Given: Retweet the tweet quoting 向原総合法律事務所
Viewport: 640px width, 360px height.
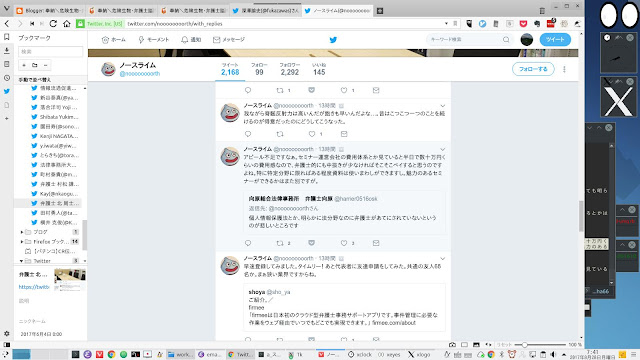Looking at the screenshot, I should 280,243.
